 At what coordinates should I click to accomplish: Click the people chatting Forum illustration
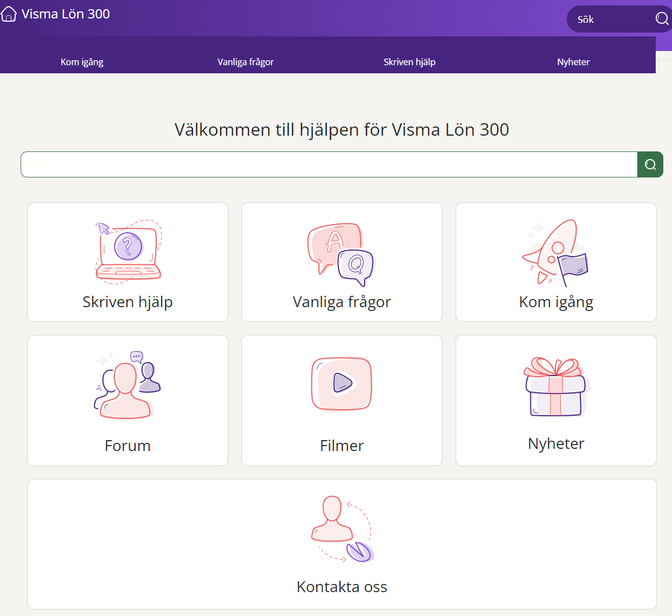coord(128,385)
